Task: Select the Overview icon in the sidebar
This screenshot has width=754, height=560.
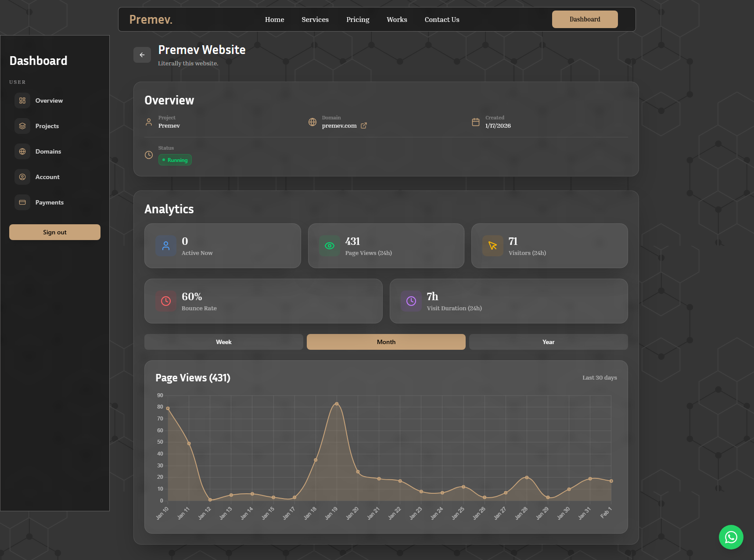Action: (x=22, y=101)
